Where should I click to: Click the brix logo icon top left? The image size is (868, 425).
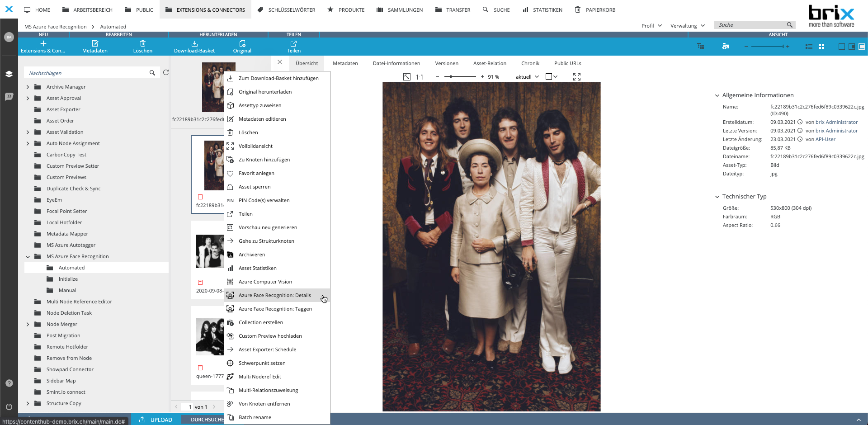pyautogui.click(x=9, y=9)
